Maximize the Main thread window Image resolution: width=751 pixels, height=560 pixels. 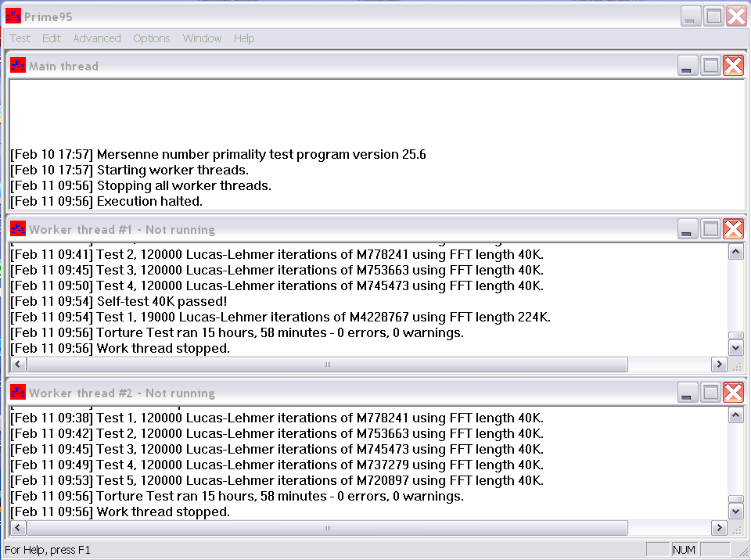(x=710, y=66)
